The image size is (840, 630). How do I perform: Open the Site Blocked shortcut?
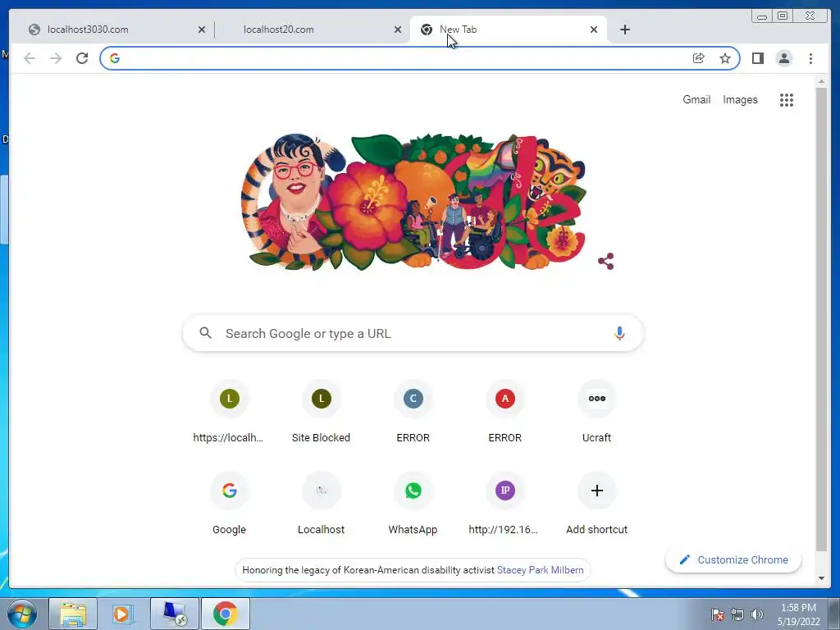[x=322, y=412]
